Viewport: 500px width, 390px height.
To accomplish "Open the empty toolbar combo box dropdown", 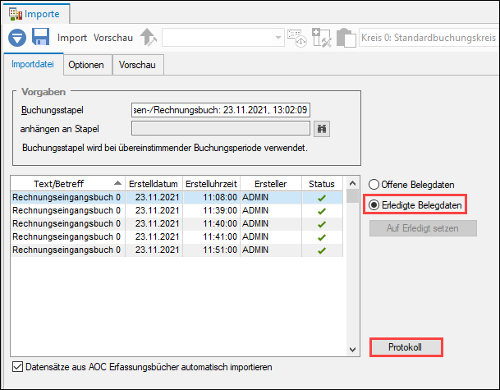I will click(278, 38).
